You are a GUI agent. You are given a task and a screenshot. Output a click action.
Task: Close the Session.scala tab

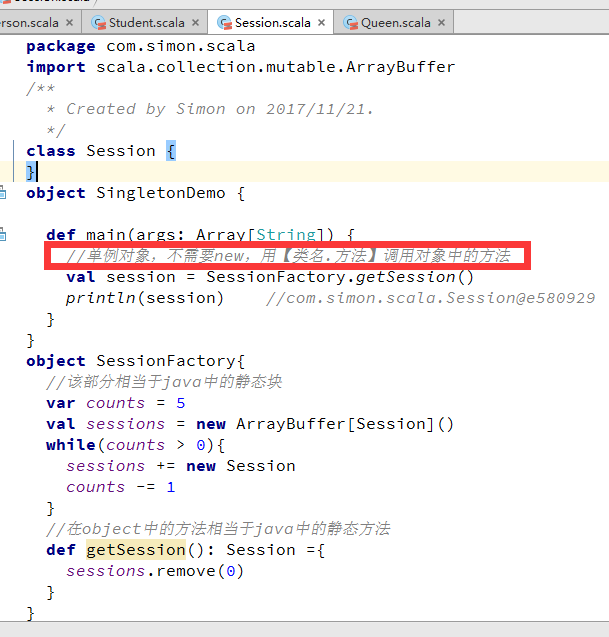[x=321, y=23]
